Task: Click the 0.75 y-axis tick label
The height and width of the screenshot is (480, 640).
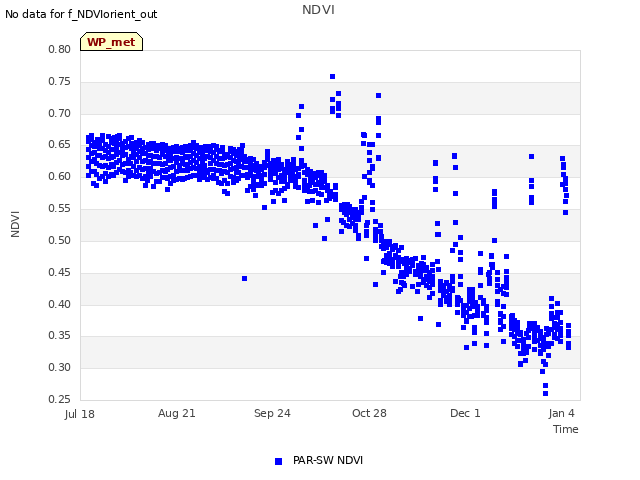Action: [x=60, y=81]
